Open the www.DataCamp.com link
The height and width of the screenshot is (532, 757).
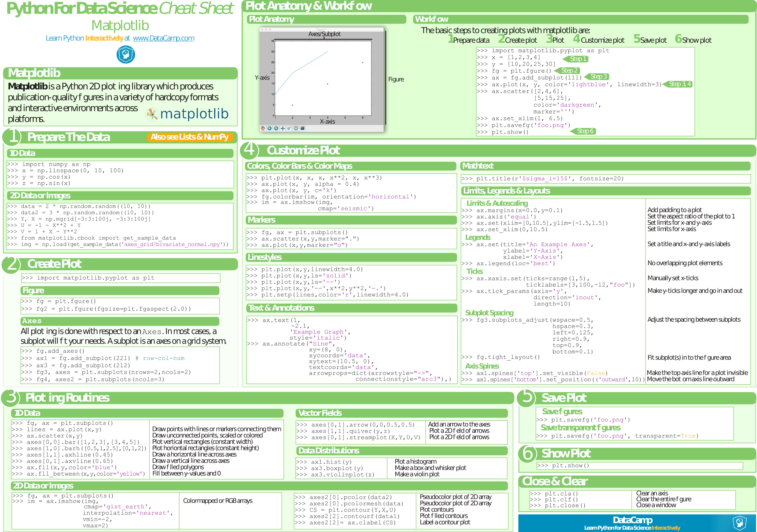click(x=164, y=38)
